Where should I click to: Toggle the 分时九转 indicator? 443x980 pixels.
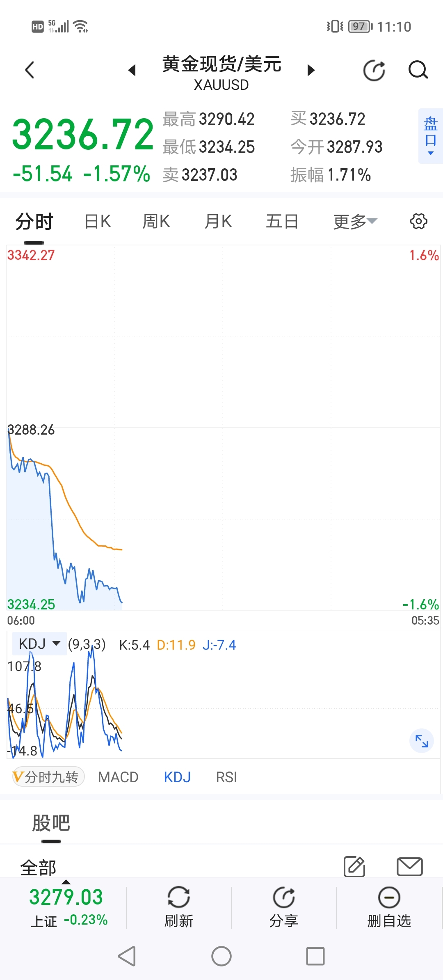click(48, 777)
